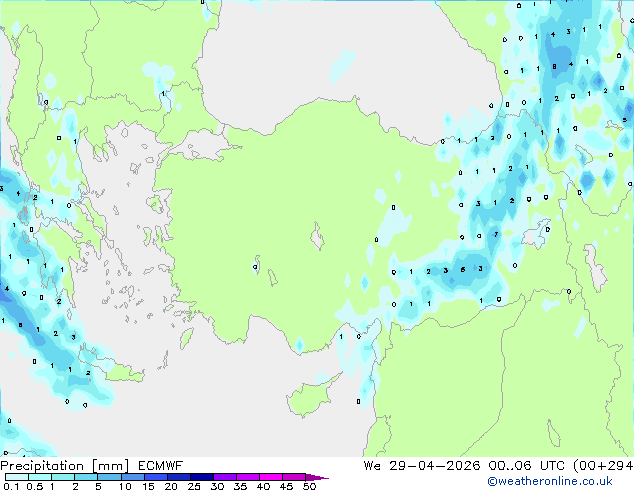This screenshot has width=634, height=490.
Task: Select the '00..06 UTC' time range text
Action: pyautogui.click(x=527, y=466)
